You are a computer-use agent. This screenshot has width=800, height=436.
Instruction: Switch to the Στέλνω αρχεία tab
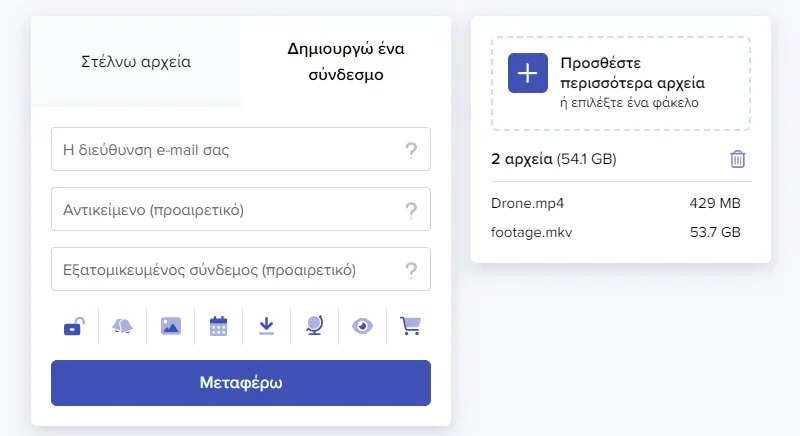click(x=136, y=61)
